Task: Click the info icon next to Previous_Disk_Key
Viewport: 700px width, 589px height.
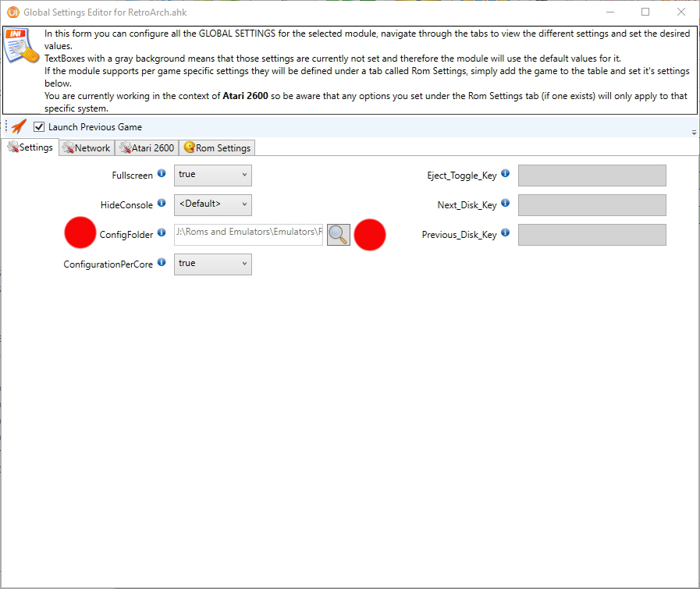Action: pos(505,232)
